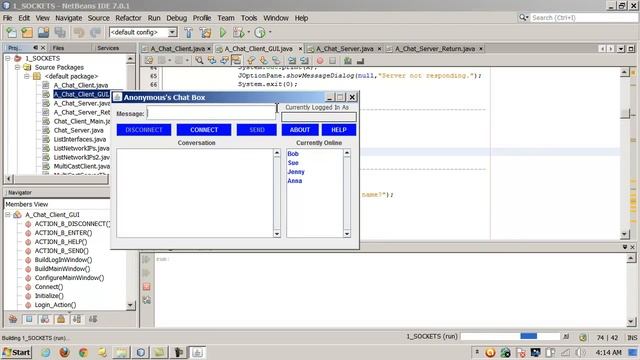Click the Profile Main Project icon
Image resolution: width=640 pixels, height=360 pixels.
[x=260, y=32]
